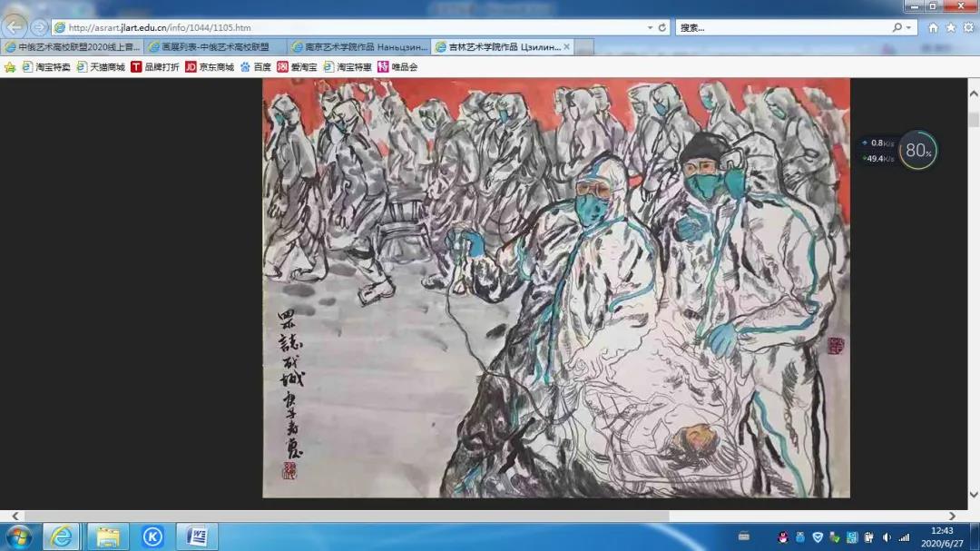Viewport: 980px width, 551px height.
Task: Open the 京东商城 bookmark
Action: pyautogui.click(x=210, y=66)
